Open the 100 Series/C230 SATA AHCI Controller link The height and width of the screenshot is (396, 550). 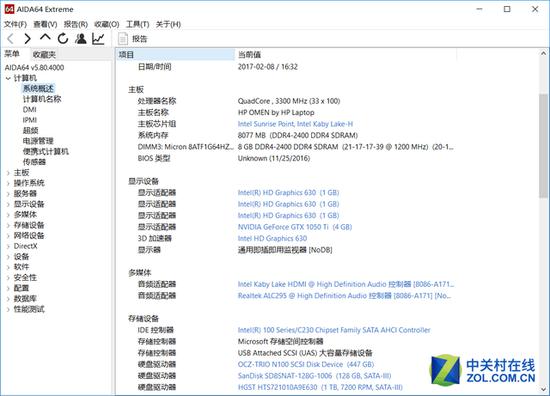coord(334,330)
